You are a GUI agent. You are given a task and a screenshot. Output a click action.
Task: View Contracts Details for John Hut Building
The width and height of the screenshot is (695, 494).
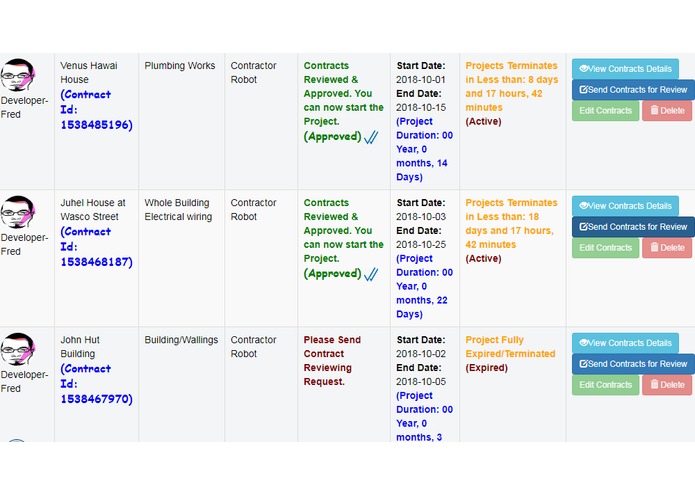point(625,343)
